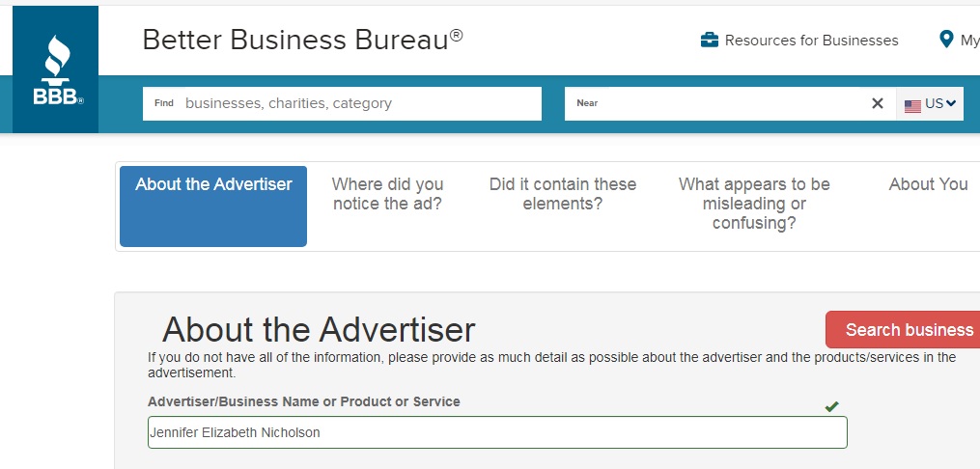Open the US country dropdown chevron
This screenshot has width=980, height=469.
951,103
